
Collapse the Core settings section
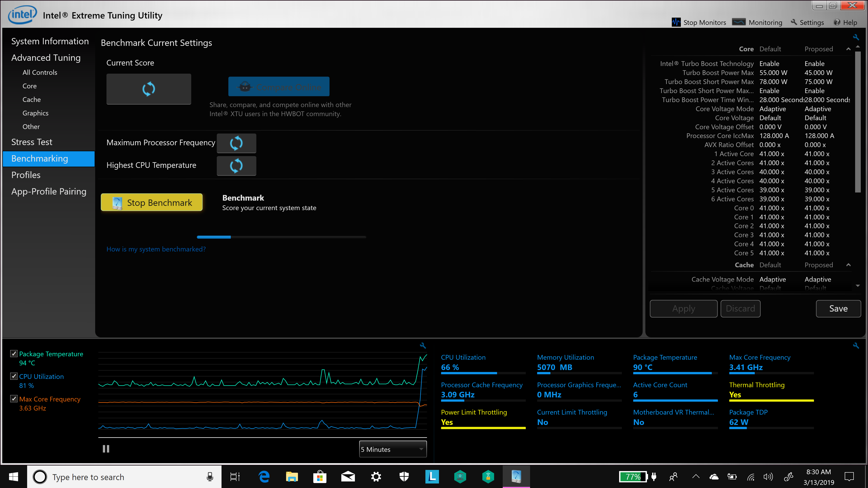849,49
